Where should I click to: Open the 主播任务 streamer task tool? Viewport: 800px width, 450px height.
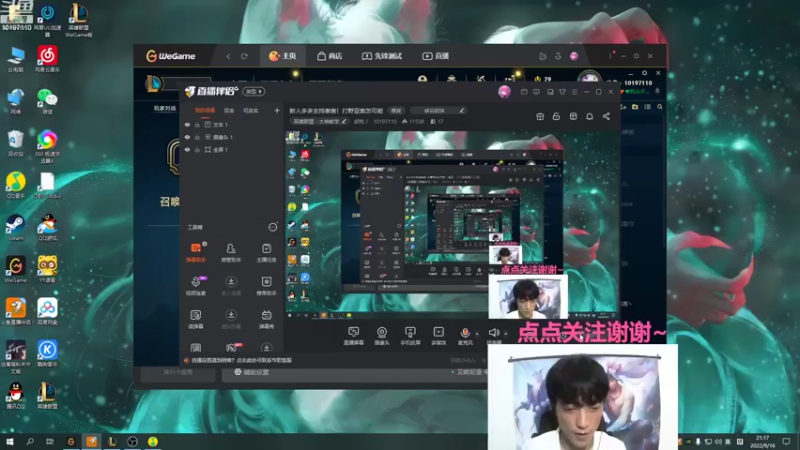pyautogui.click(x=266, y=252)
